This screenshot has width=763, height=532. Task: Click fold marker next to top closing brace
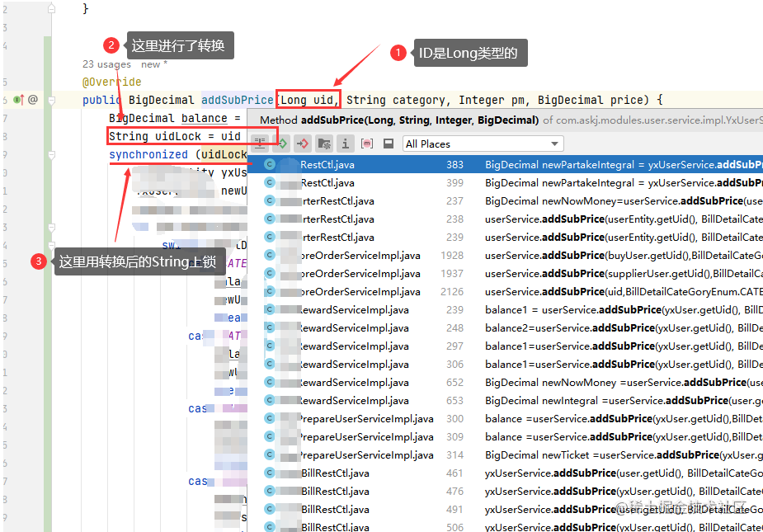click(x=52, y=9)
